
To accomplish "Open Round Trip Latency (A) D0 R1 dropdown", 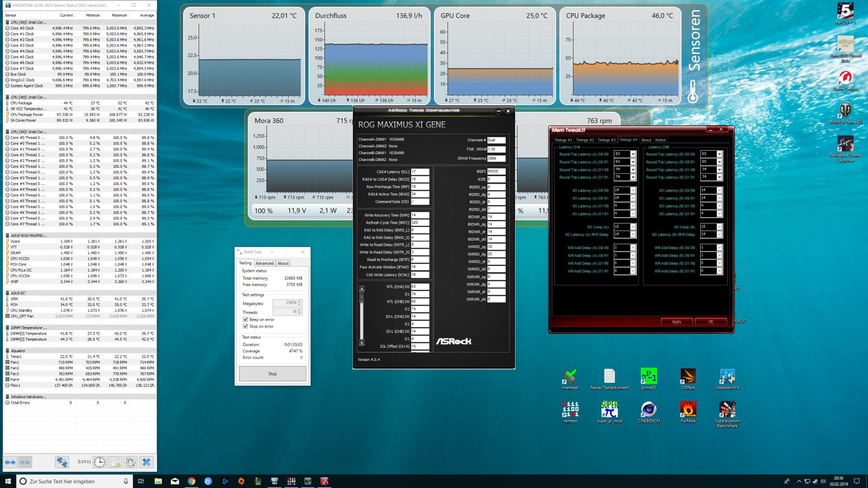I will coord(633,162).
